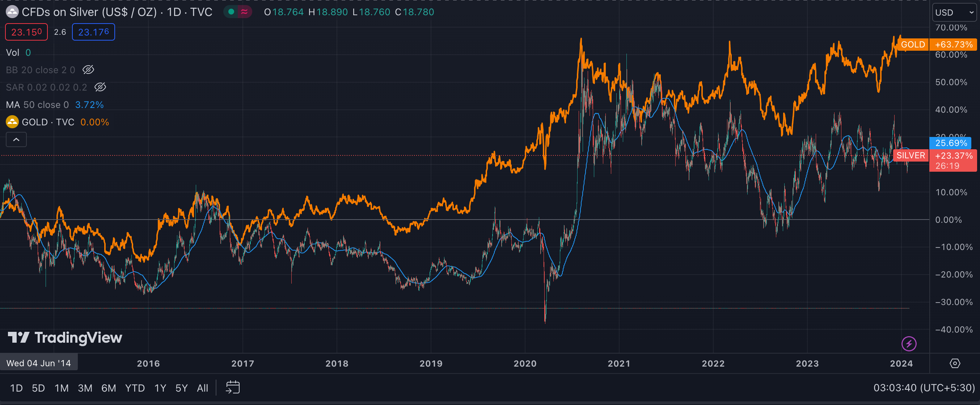This screenshot has height=405, width=980.
Task: Open the USD currency dropdown
Action: click(955, 13)
